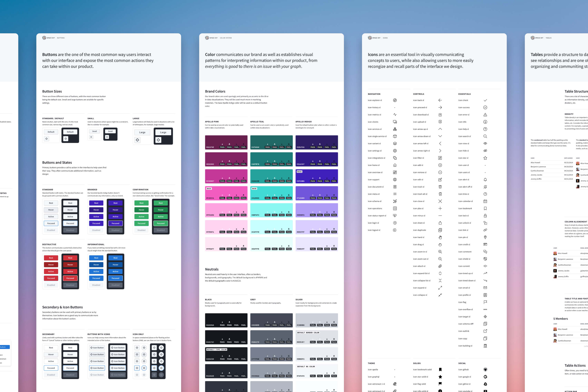The image size is (588, 392).
Task: Click the icon-hide-sl crossed eye icon
Action: tap(485, 151)
